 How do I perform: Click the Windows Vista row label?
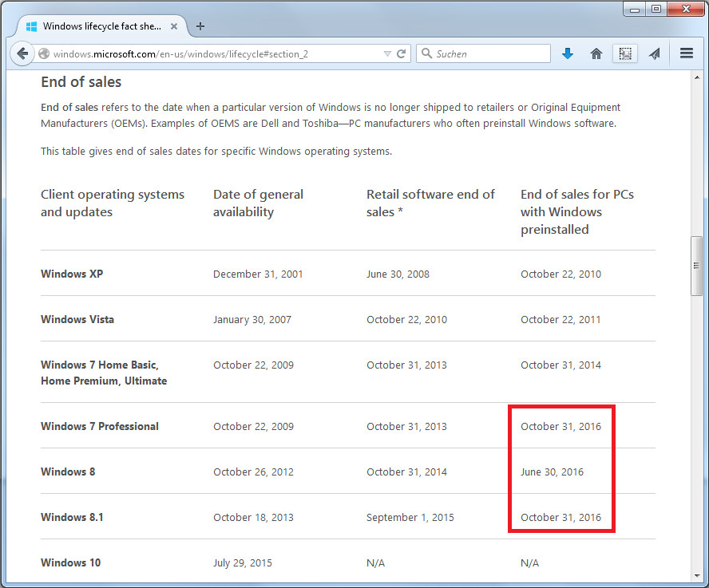(x=77, y=320)
